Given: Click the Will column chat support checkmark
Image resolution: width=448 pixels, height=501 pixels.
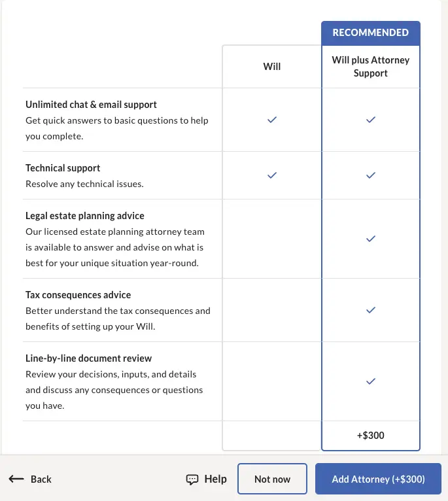Looking at the screenshot, I should [x=272, y=120].
